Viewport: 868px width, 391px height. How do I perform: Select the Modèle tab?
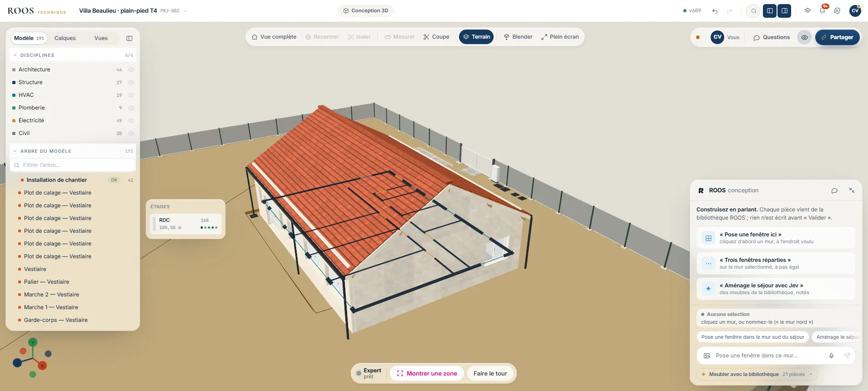pos(29,38)
